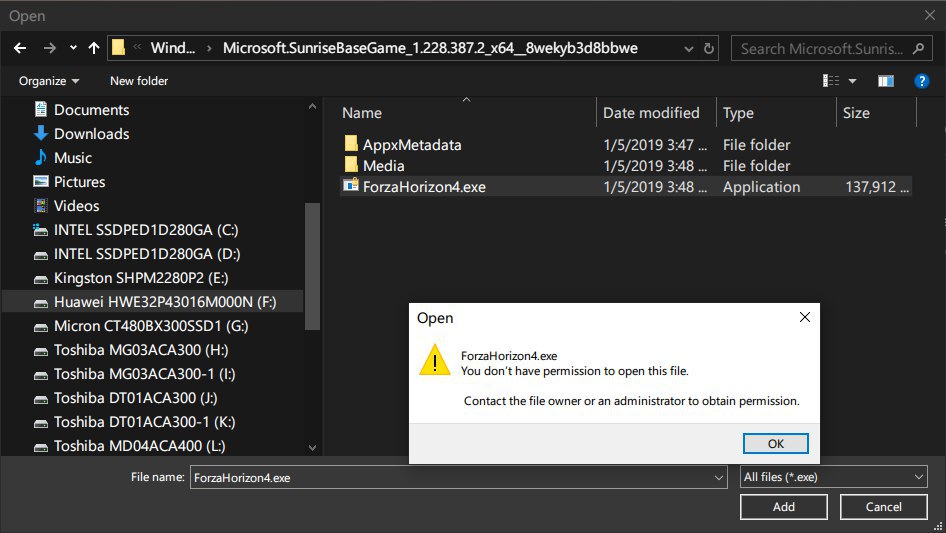The width and height of the screenshot is (946, 533).
Task: Click the Up directory arrow
Action: [x=94, y=48]
